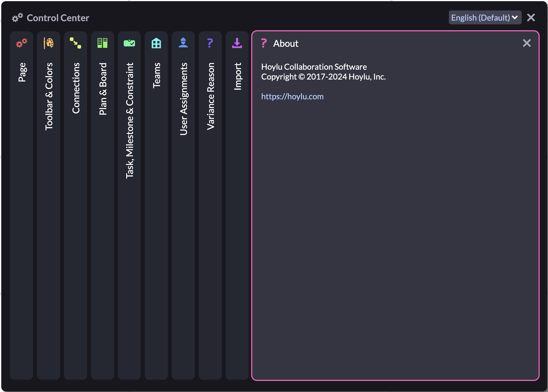Open the https://hoylu.com link
548x392 pixels.
[292, 96]
